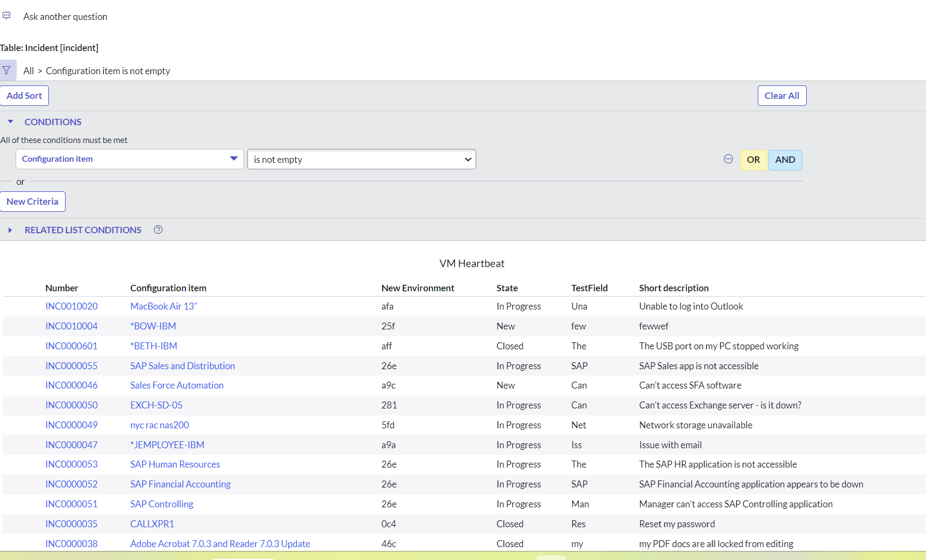Remove the condition using the minus icon

point(728,159)
